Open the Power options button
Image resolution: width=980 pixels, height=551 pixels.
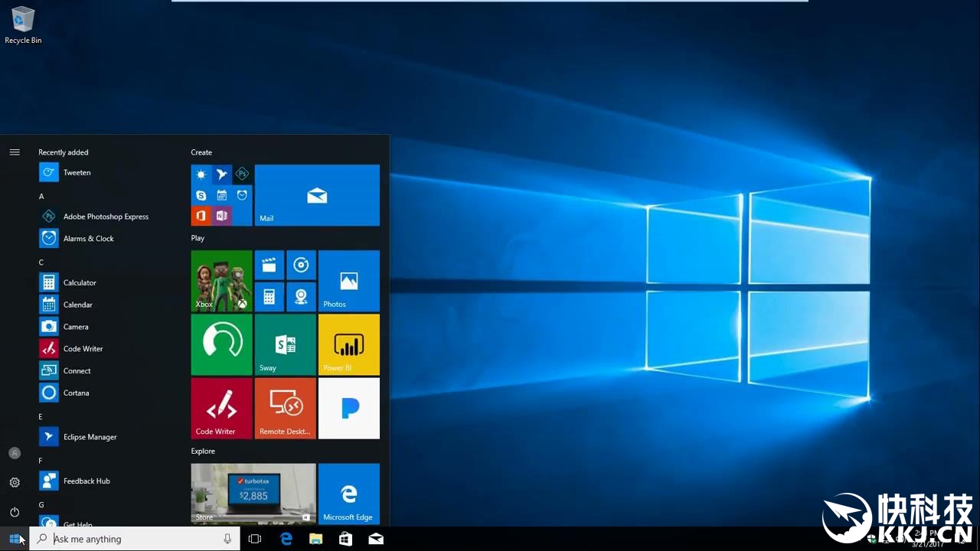coord(15,512)
